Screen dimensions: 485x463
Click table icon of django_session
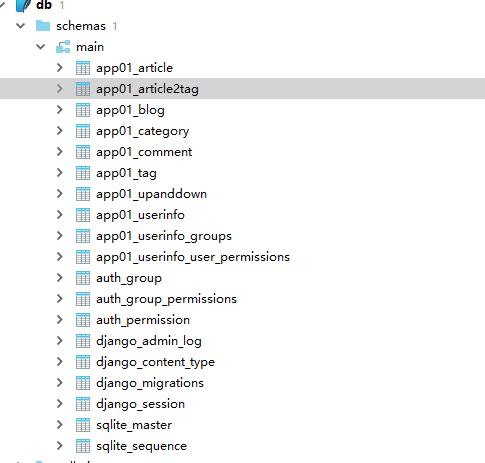[x=83, y=404]
